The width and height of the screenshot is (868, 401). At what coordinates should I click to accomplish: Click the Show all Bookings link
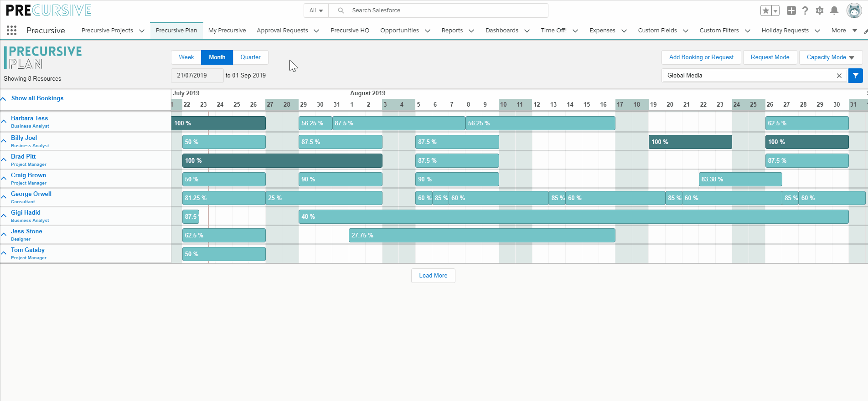(x=37, y=98)
